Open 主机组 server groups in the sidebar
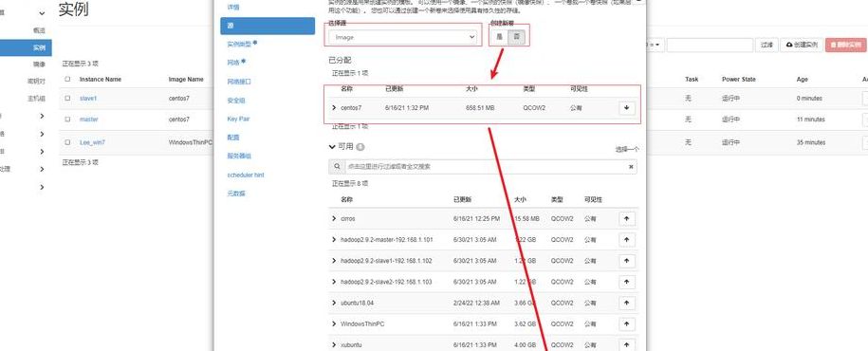The image size is (868, 351). [x=36, y=98]
